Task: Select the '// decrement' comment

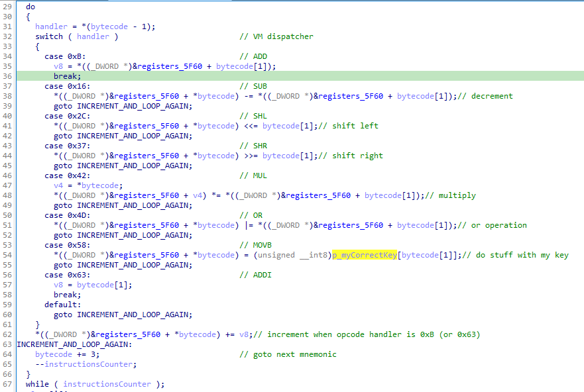Action: coord(485,96)
